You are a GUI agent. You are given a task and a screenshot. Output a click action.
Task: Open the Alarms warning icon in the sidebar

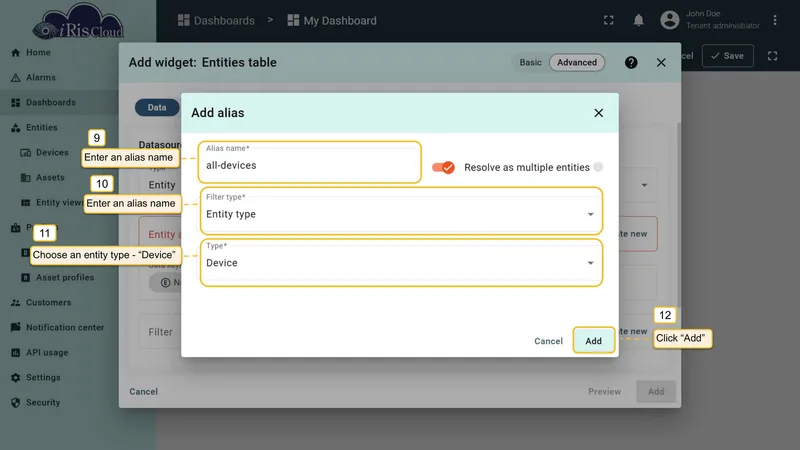pos(16,78)
